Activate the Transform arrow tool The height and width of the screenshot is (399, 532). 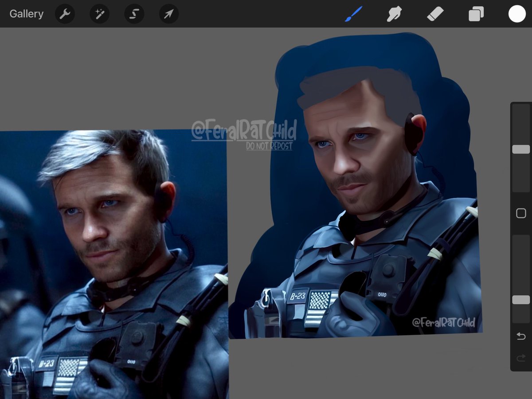pyautogui.click(x=169, y=14)
